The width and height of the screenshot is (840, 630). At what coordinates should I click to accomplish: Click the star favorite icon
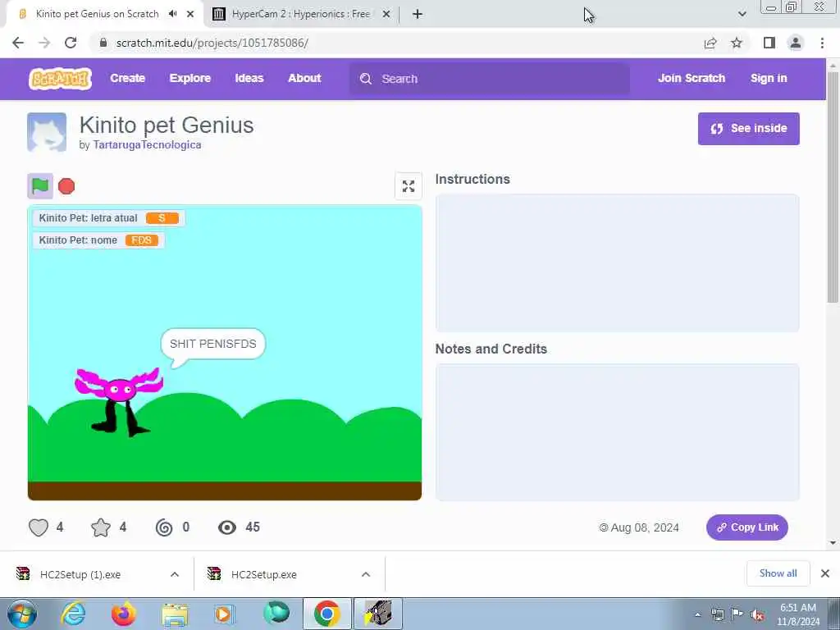point(101,527)
